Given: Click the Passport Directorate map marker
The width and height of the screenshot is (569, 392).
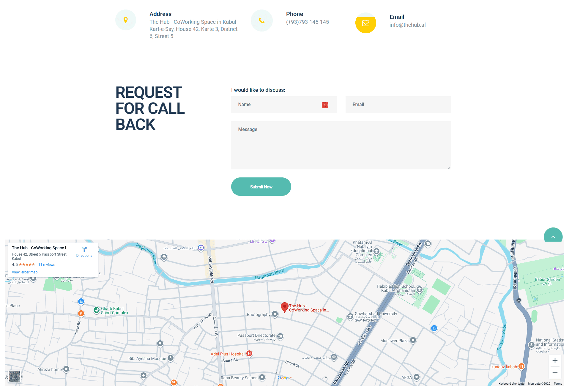Looking at the screenshot, I should (x=280, y=336).
